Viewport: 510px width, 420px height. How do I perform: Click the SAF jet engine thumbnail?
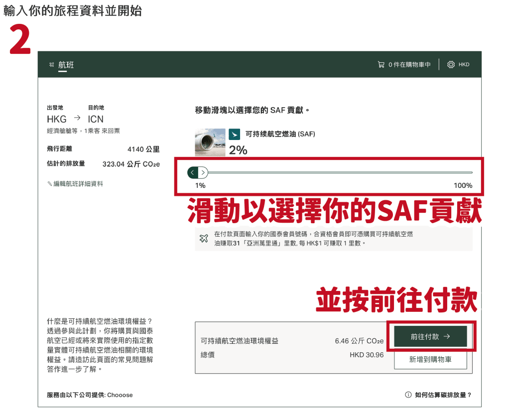tap(210, 142)
